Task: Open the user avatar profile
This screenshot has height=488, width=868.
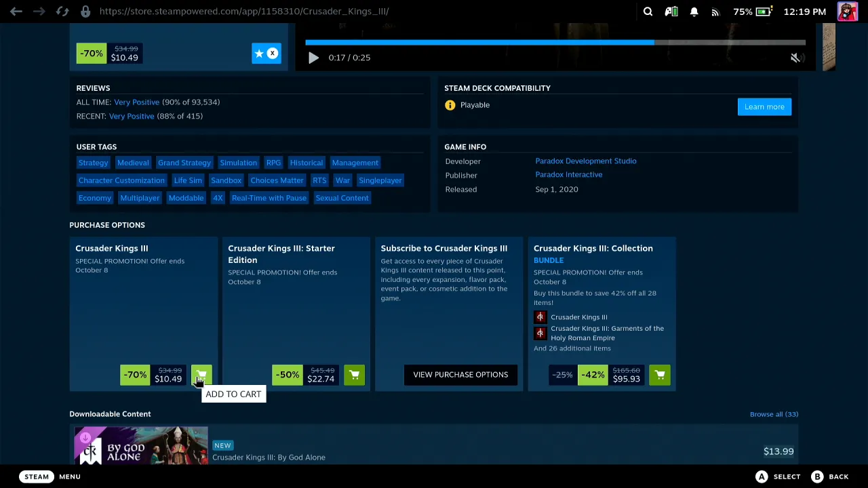Action: (847, 12)
